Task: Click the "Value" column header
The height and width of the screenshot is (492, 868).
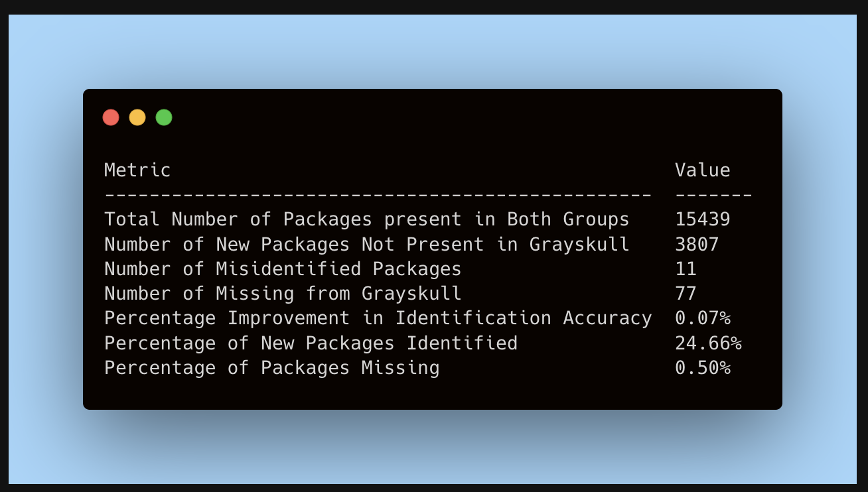Action: point(703,170)
